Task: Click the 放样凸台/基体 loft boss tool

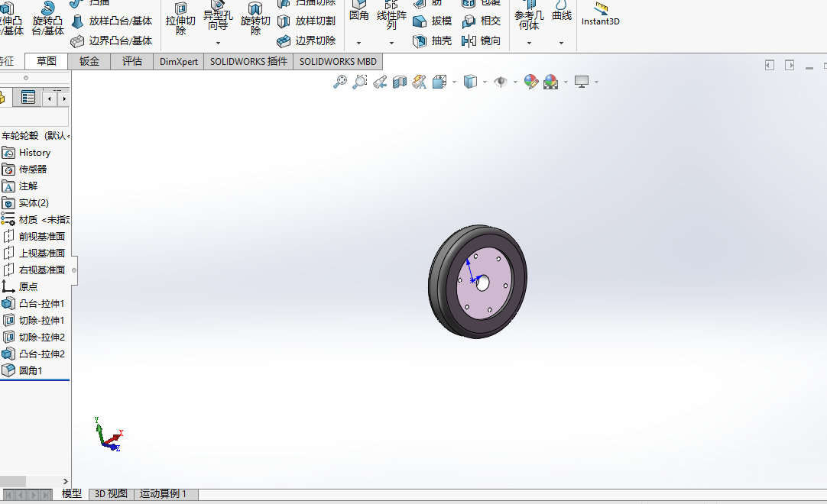Action: pos(112,21)
